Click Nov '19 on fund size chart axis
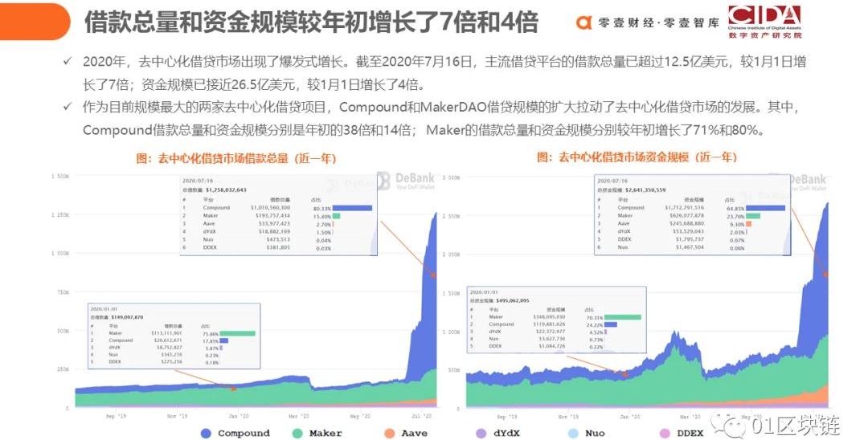 567,416
